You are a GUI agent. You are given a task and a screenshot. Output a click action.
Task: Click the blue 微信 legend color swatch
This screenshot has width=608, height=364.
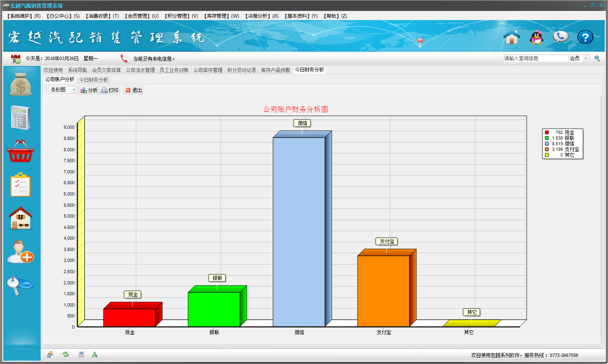pos(547,144)
